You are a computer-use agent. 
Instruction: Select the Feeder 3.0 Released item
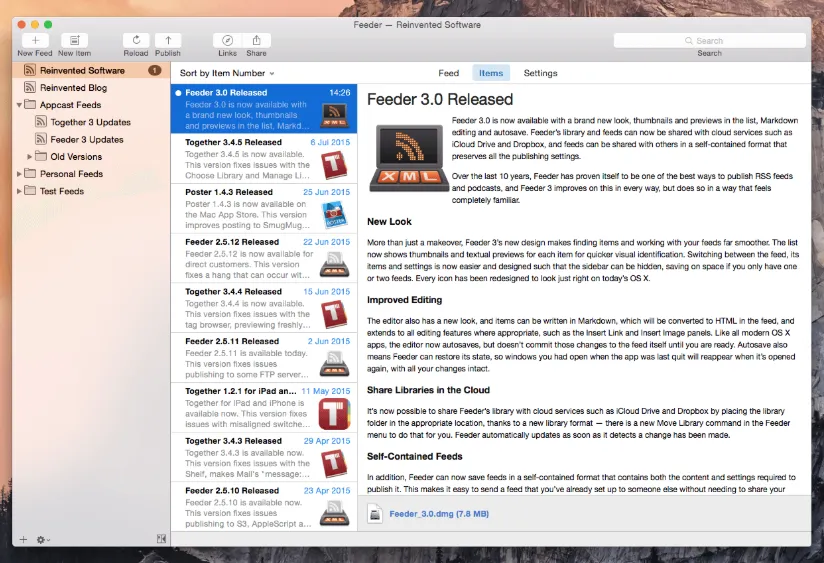(x=264, y=108)
